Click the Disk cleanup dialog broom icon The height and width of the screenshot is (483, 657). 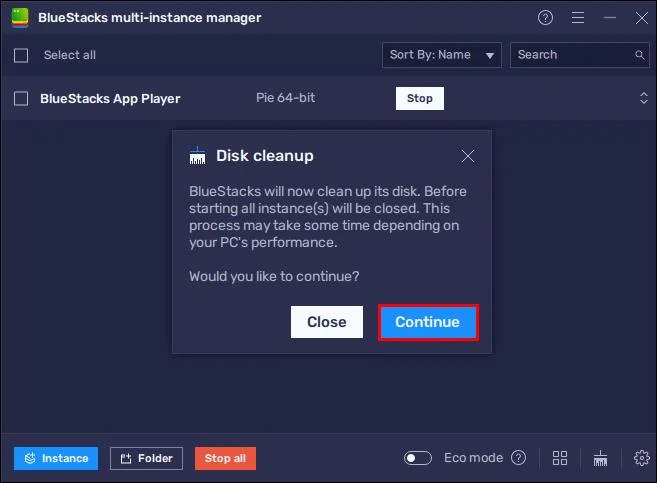pos(197,155)
